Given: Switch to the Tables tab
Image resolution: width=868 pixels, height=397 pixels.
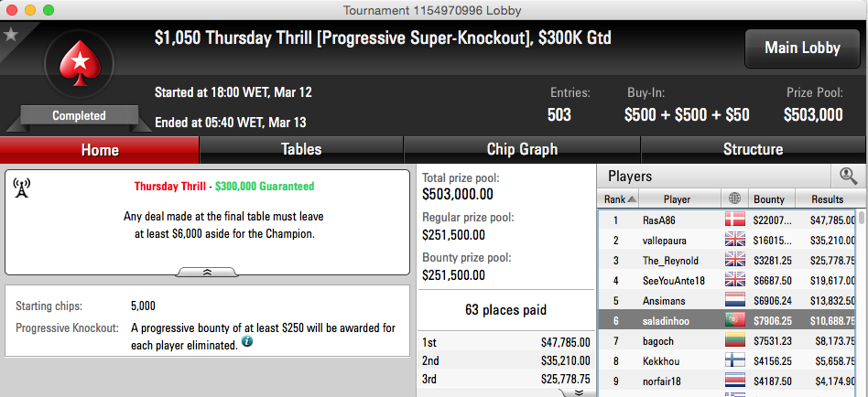Looking at the screenshot, I should click(301, 149).
